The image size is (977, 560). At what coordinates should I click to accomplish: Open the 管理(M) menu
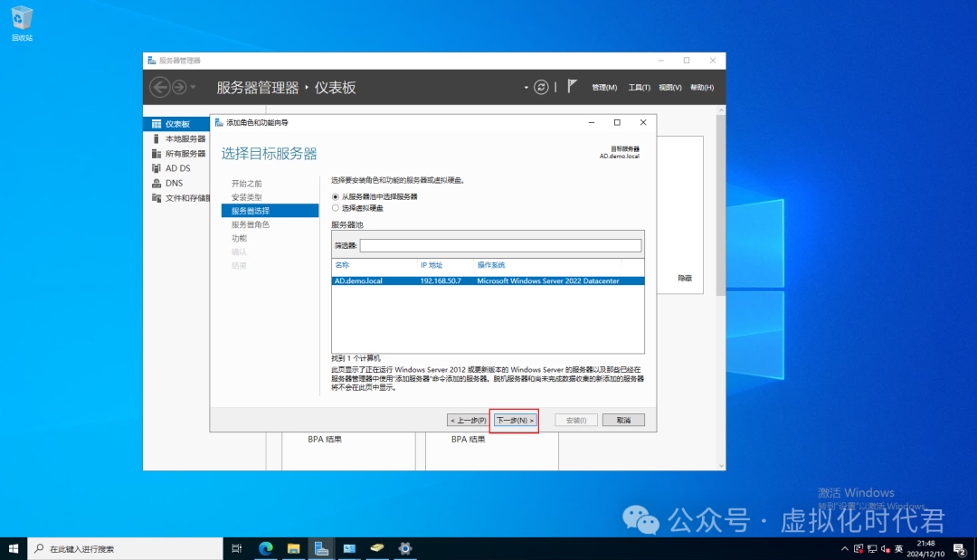(604, 88)
